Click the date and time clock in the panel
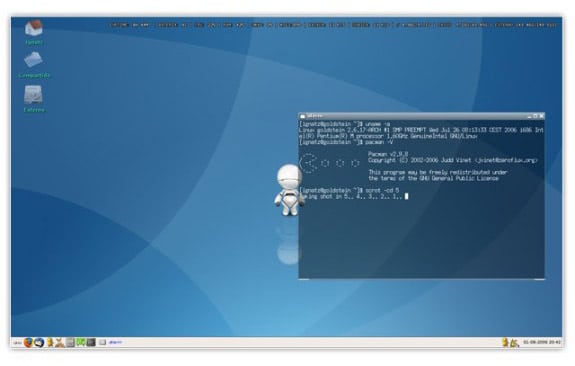 (541, 342)
